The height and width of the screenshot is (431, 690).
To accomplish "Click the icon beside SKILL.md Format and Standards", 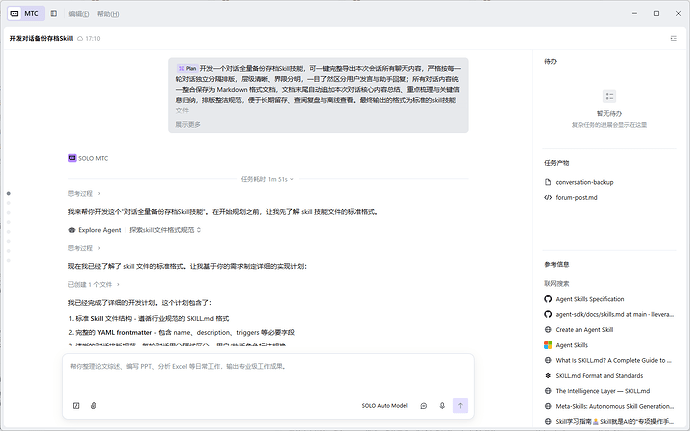I will tap(548, 376).
